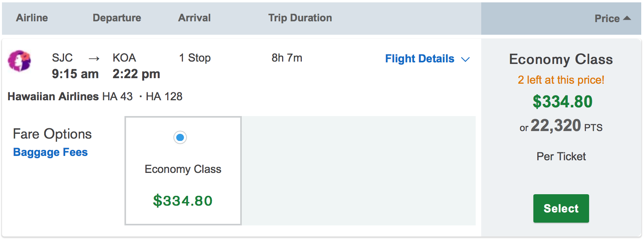644x240 pixels.
Task: Sort results by Price column
Action: (607, 19)
